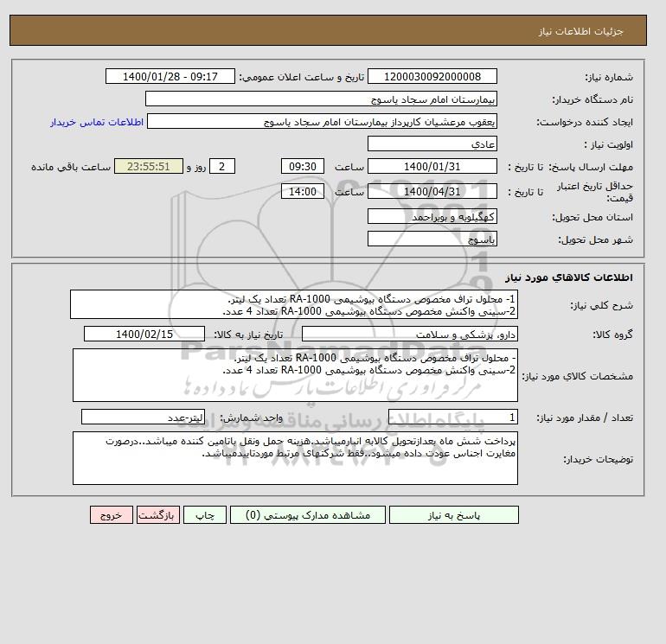Click the استان محل تحویل label
Image resolution: width=666 pixels, height=644 pixels.
point(592,217)
